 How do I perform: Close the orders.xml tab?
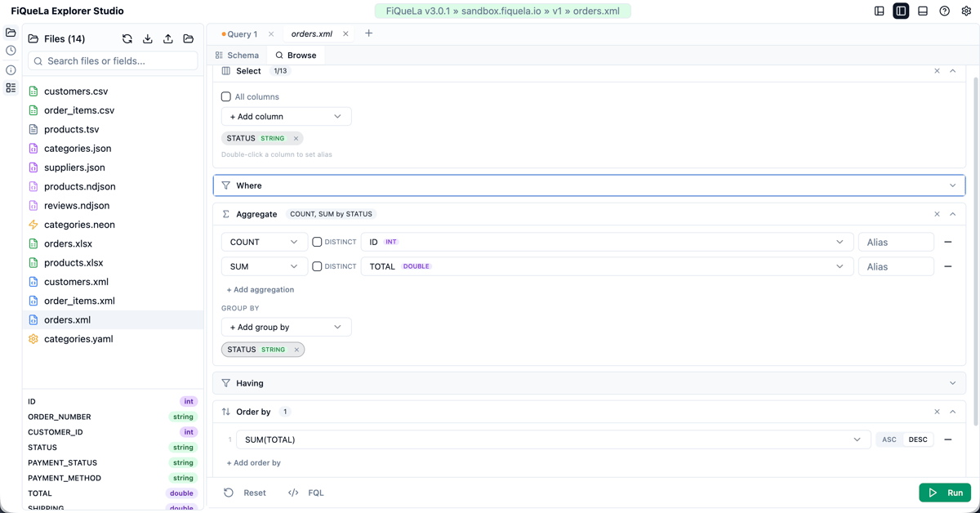click(345, 34)
